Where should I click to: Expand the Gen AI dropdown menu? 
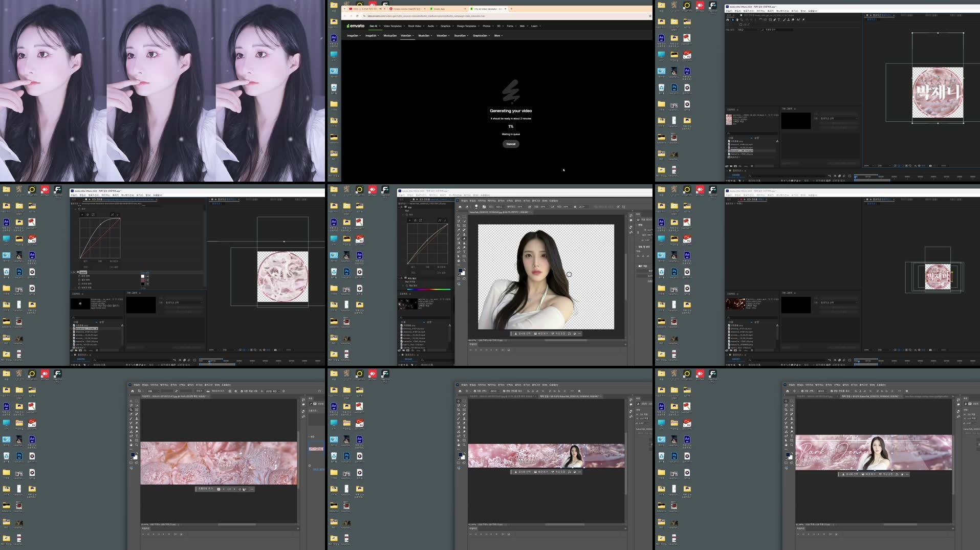(375, 26)
